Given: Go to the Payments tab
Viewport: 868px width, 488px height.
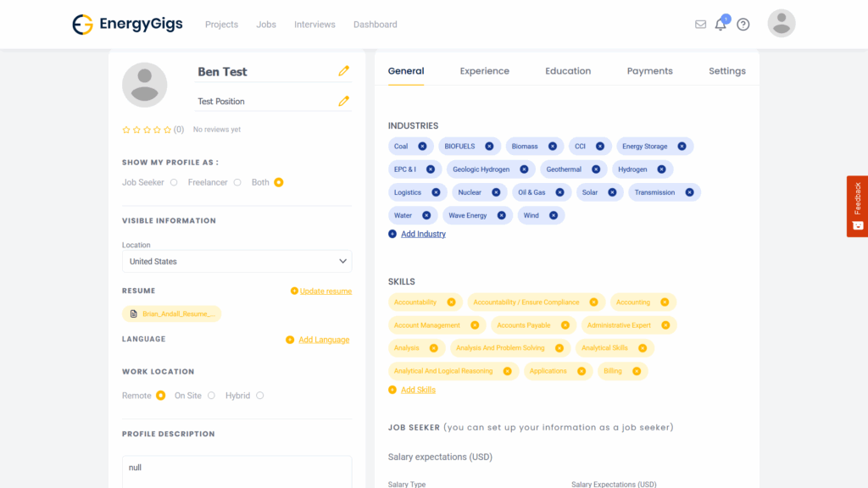Looking at the screenshot, I should click(649, 71).
